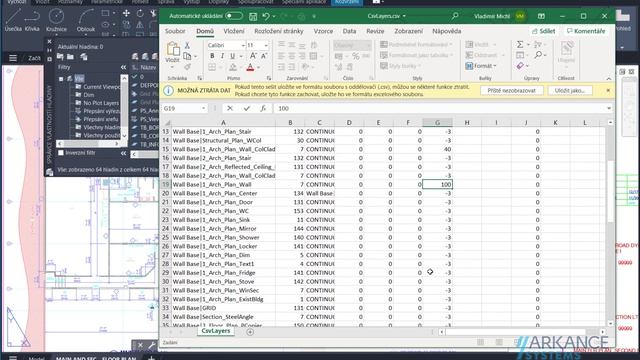This screenshot has width=640, height=360.
Task: Click the Příště nezobrazovat button
Action: pyautogui.click(x=511, y=91)
